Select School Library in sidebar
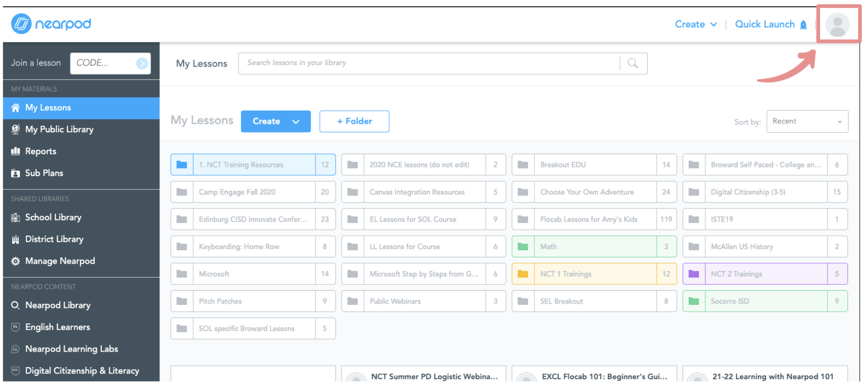Viewport: 868px width, 392px height. 53,217
